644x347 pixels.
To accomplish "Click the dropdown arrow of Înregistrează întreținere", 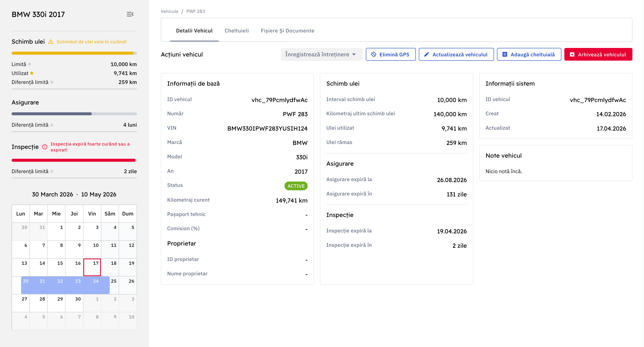I will click(354, 54).
